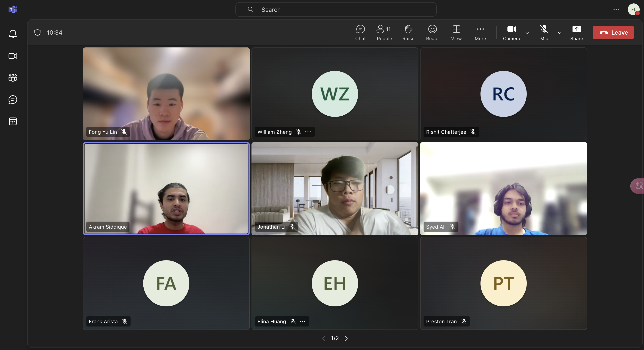
Task: Open the More actions menu
Action: coord(480,32)
